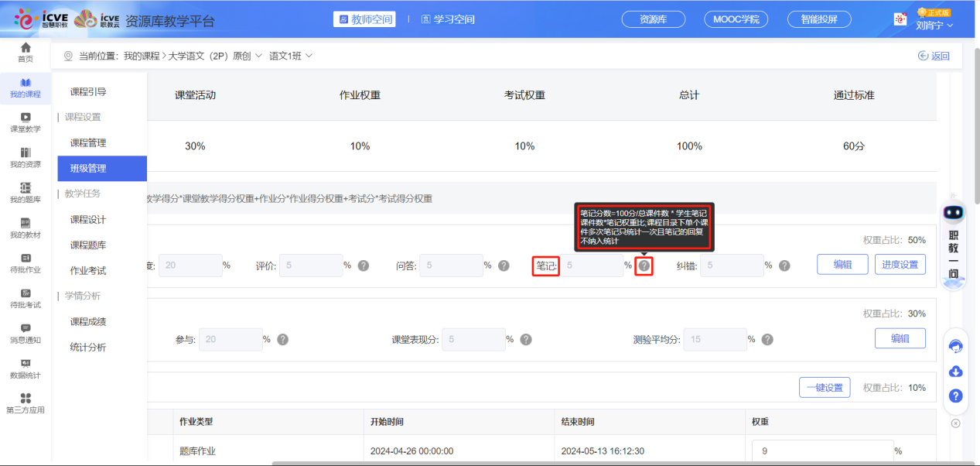Click the blue download cloud icon
This screenshot has width=980, height=466.
[x=954, y=372]
